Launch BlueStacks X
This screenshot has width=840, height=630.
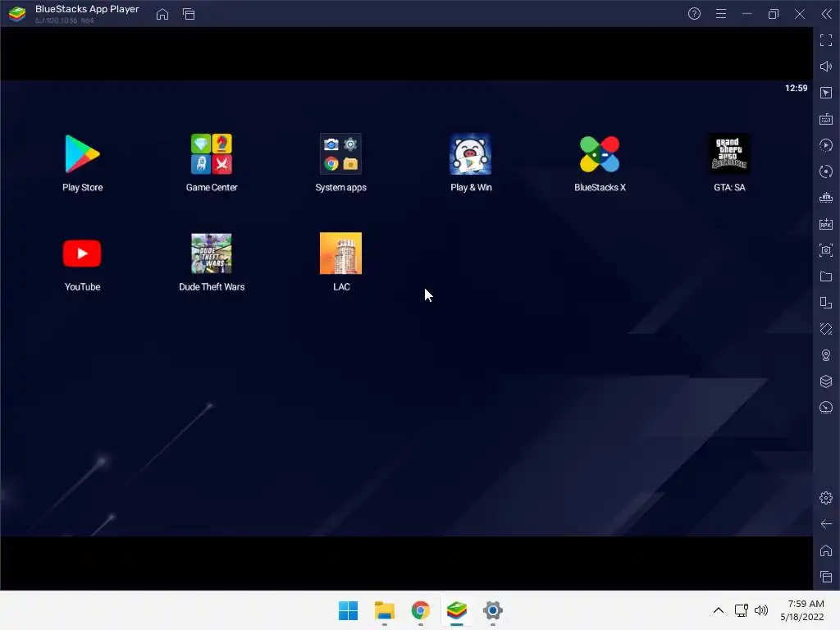[600, 154]
